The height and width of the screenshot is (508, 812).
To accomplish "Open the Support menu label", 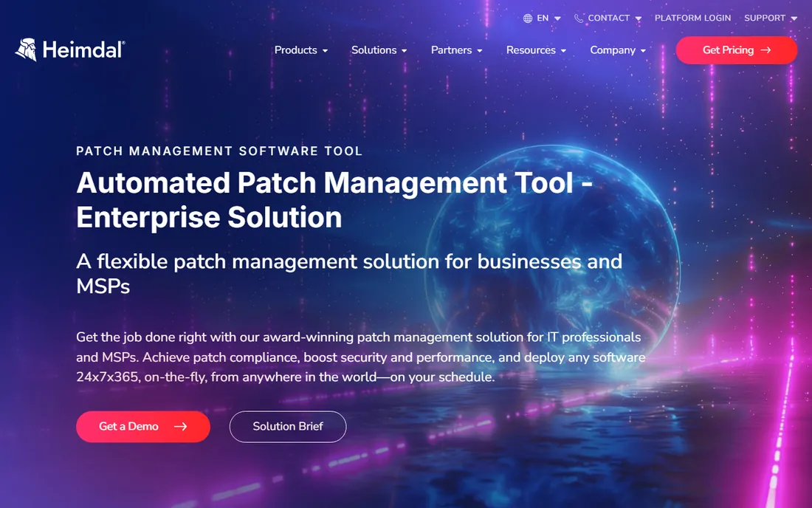I will (x=765, y=18).
